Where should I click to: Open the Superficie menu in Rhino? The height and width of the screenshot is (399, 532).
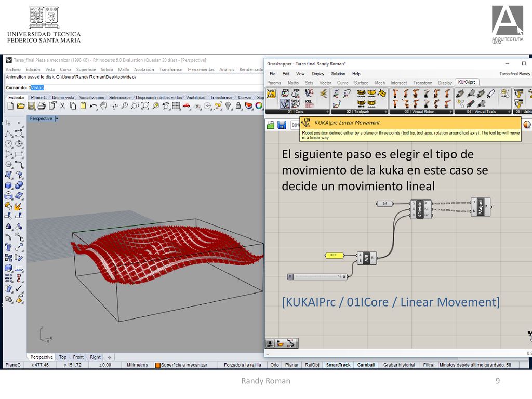point(86,69)
